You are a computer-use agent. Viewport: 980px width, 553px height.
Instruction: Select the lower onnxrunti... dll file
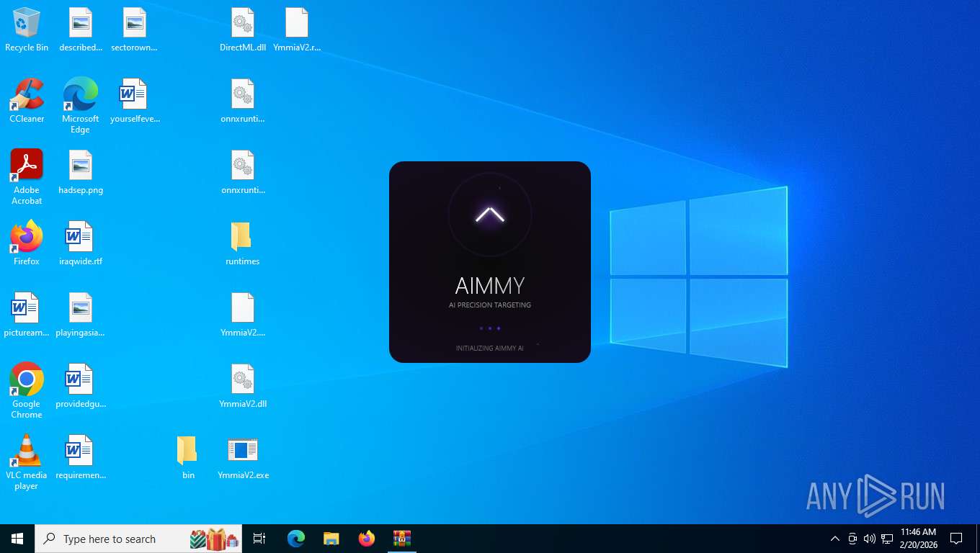[243, 172]
